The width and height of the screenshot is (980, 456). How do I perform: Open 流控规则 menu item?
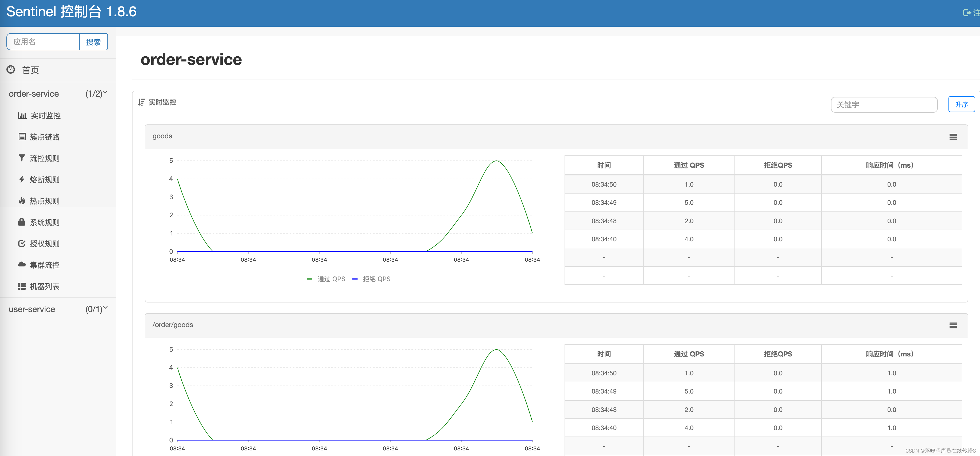[45, 158]
